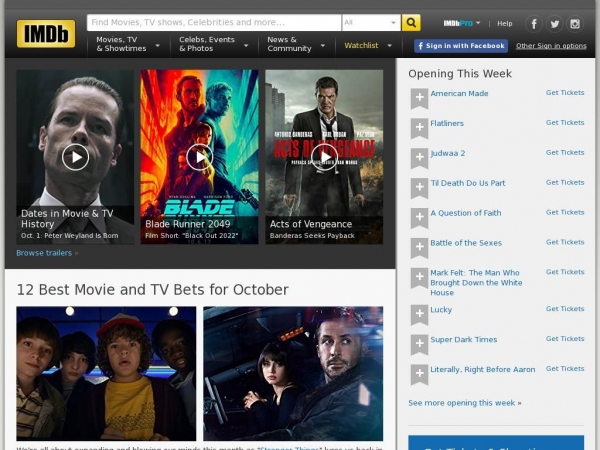The width and height of the screenshot is (600, 450).
Task: Open Battle of the Sexes page
Action: (466, 243)
